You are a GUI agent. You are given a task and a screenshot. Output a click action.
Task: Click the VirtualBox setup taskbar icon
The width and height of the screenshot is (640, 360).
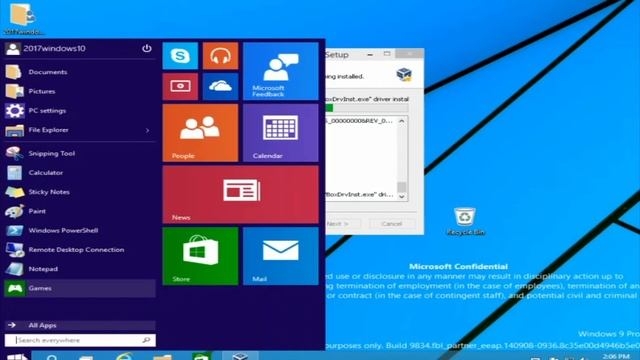tap(240, 356)
